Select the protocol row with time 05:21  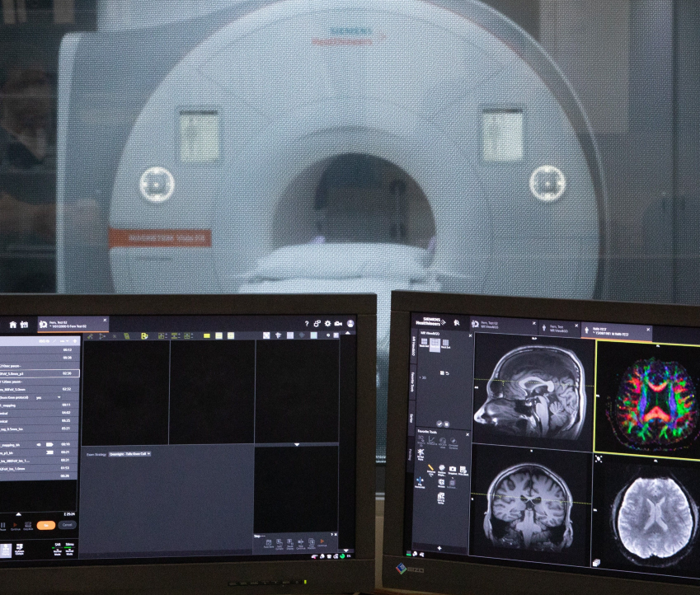tap(40, 429)
